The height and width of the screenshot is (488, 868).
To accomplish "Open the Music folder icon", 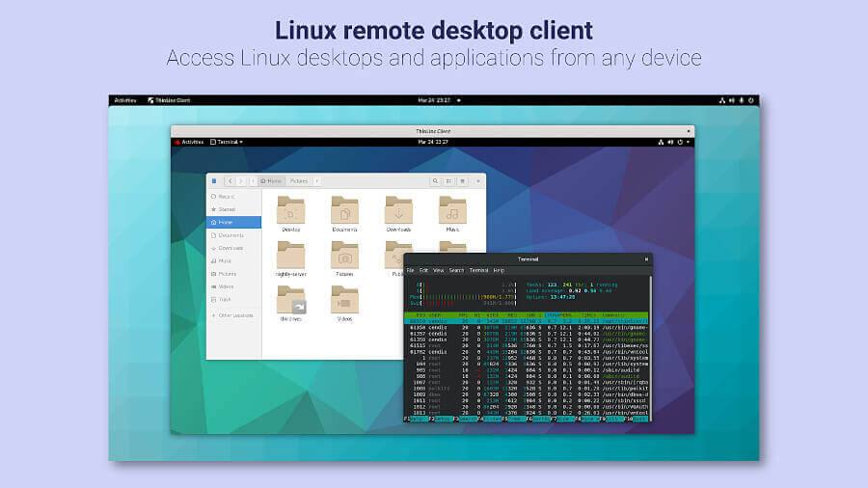I will click(x=452, y=210).
